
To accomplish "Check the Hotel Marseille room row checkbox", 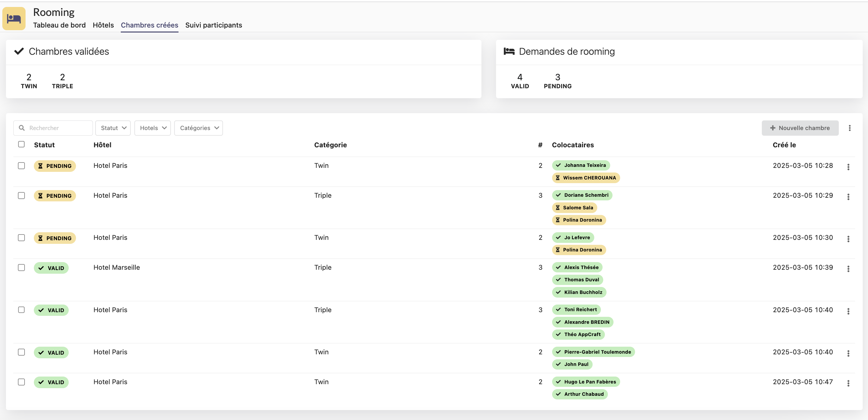I will coord(21,268).
